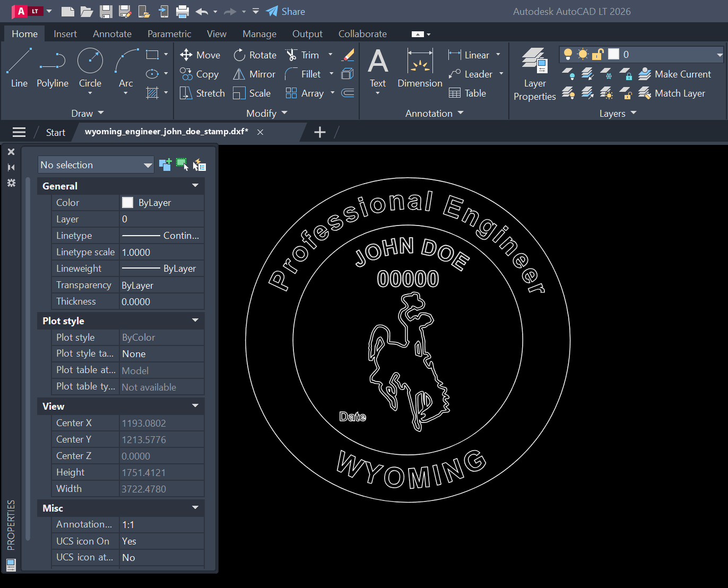728x588 pixels.
Task: Select the Fillet tool
Action: point(302,74)
